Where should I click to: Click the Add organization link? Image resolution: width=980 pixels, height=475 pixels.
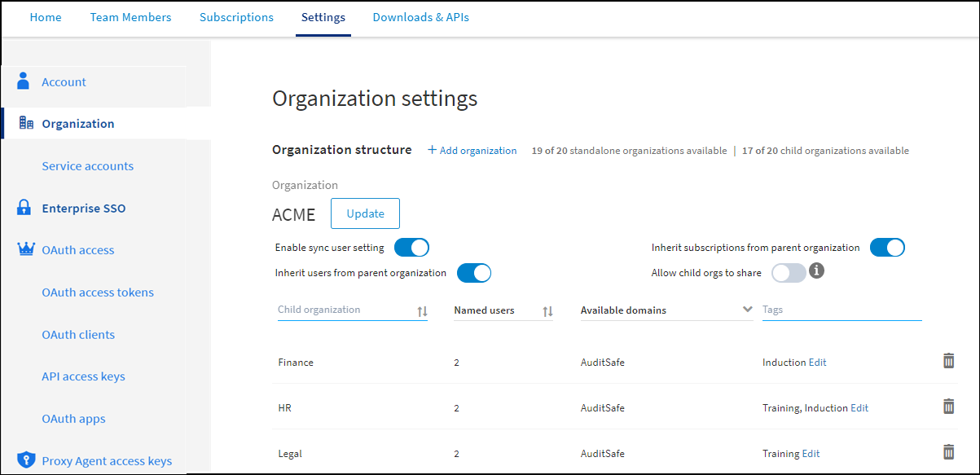click(x=472, y=151)
